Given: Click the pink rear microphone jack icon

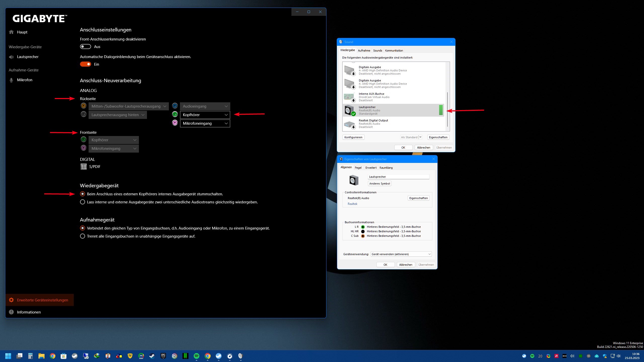Looking at the screenshot, I should (x=175, y=123).
